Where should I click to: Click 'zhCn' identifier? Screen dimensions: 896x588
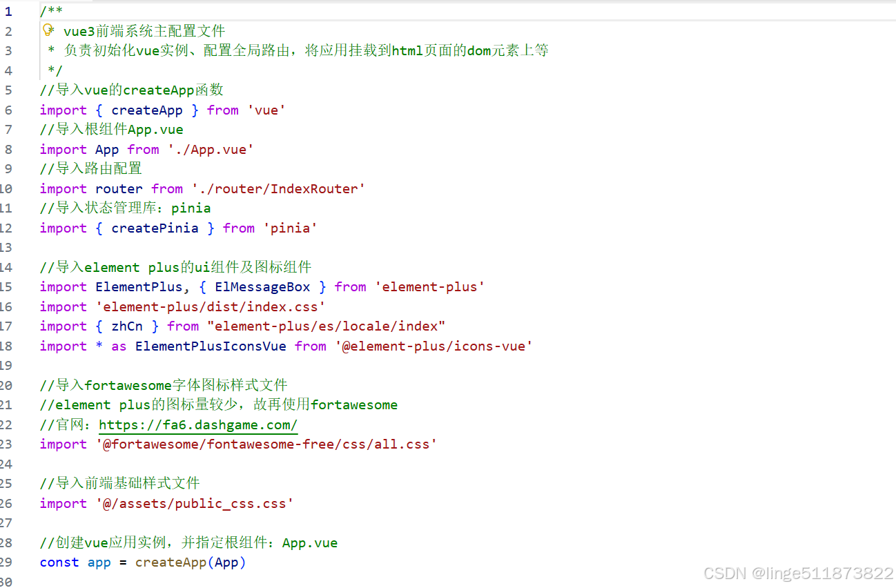(x=127, y=326)
